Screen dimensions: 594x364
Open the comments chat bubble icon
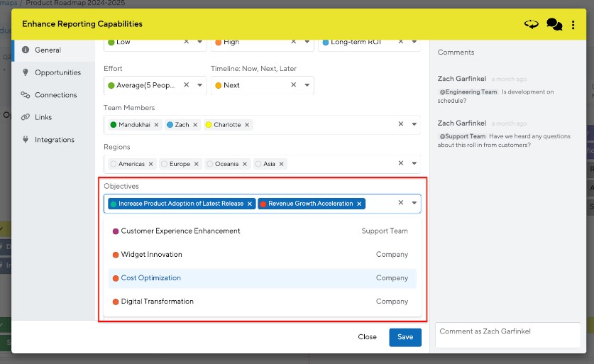coord(554,24)
